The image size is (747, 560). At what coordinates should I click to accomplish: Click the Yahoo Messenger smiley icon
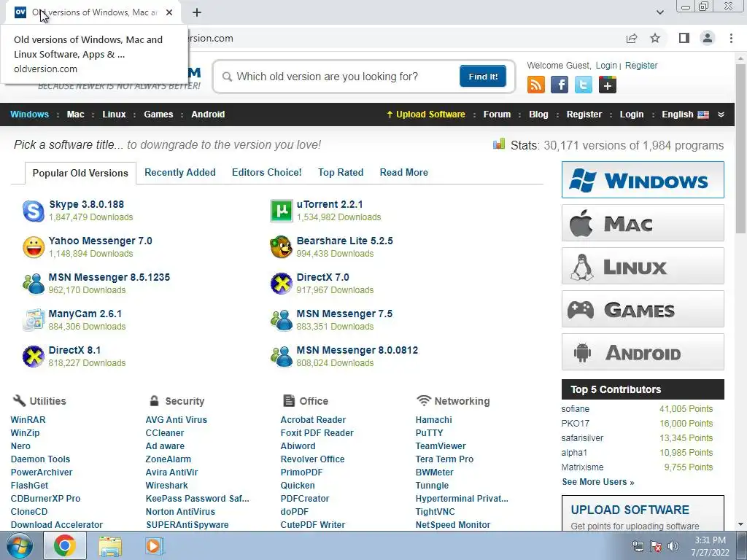point(34,247)
